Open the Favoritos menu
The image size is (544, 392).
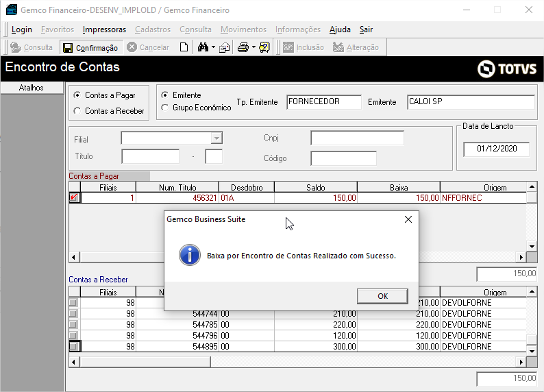[58, 29]
